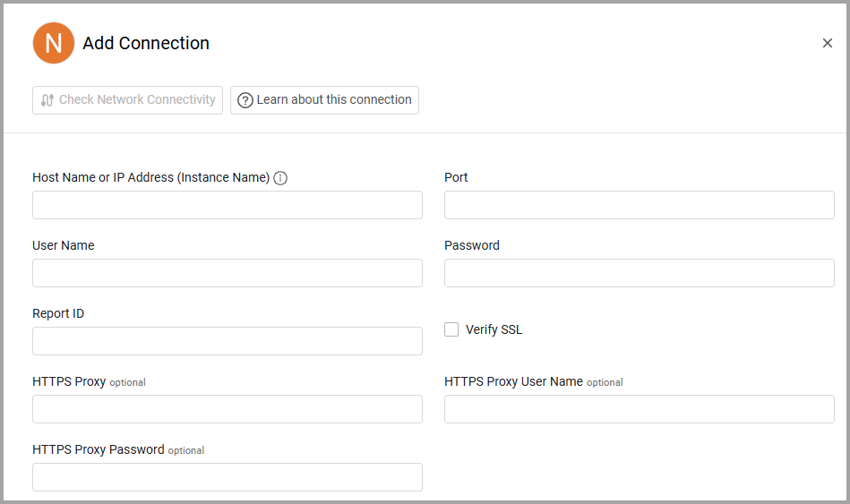Click the Report ID field label

click(x=58, y=313)
